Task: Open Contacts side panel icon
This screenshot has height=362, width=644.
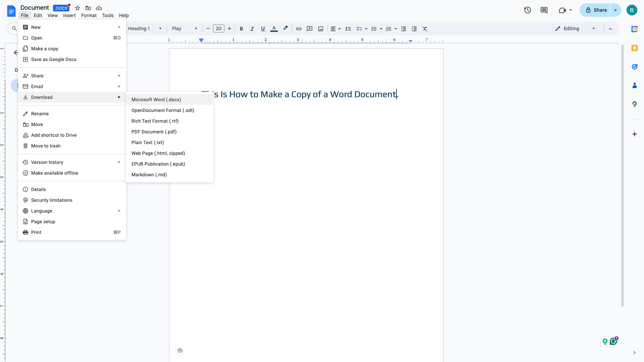Action: (634, 85)
